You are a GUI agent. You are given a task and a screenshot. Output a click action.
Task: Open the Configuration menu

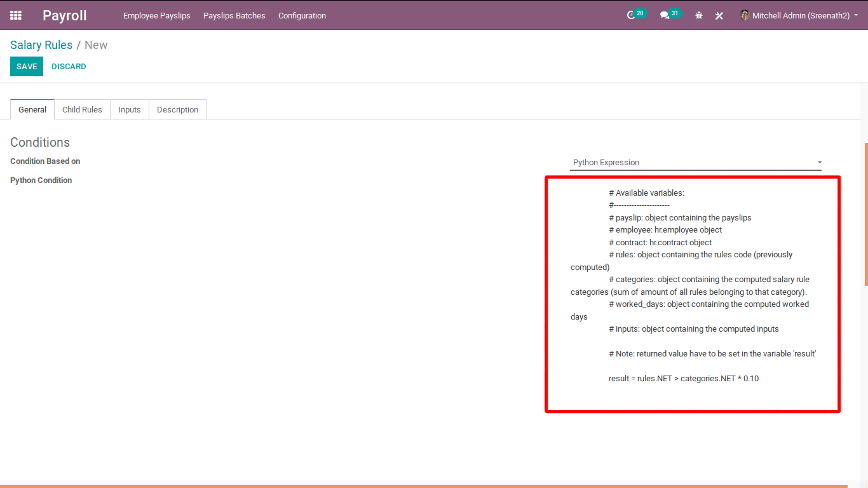click(302, 15)
